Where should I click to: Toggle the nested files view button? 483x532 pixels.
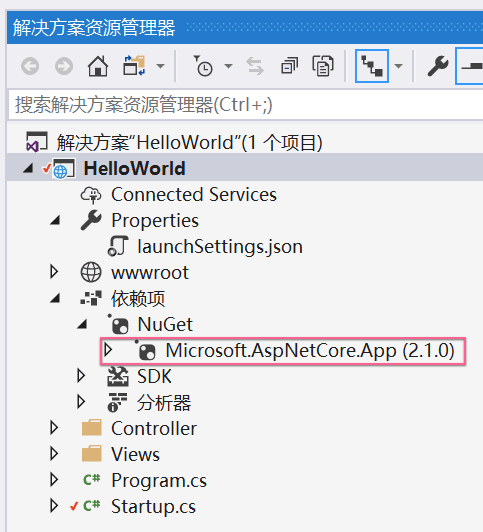pos(372,66)
